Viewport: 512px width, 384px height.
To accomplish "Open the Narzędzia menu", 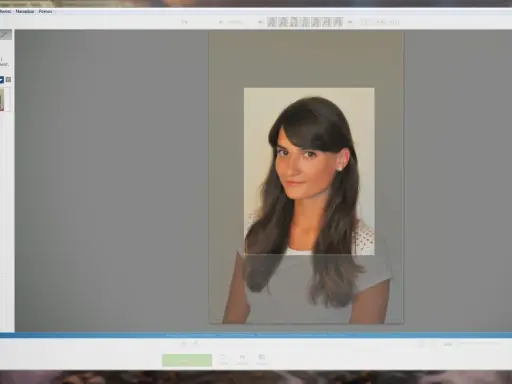I will [25, 11].
